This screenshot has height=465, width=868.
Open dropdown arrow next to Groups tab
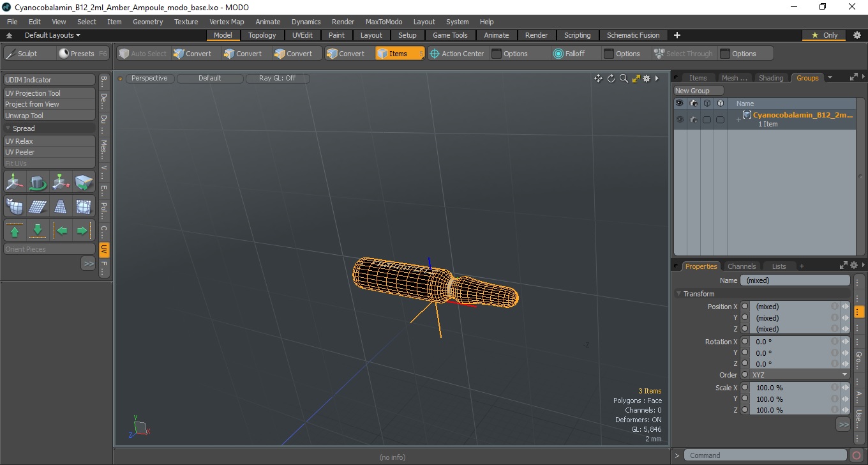(830, 78)
